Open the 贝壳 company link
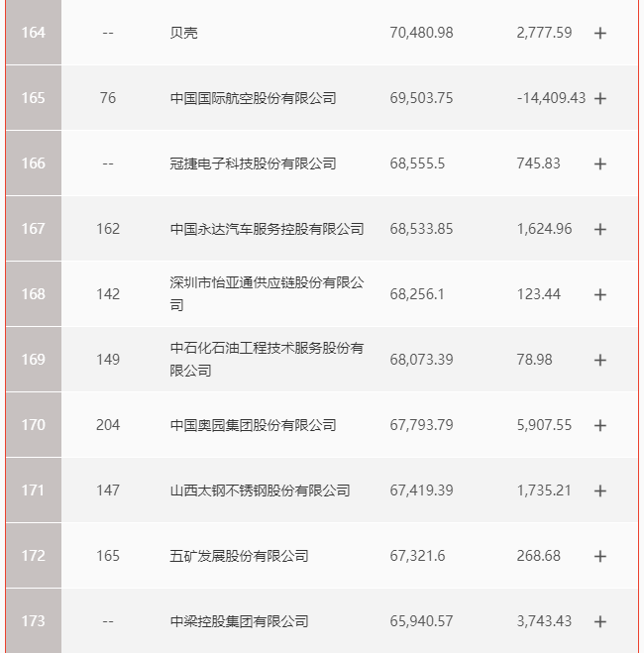The height and width of the screenshot is (653, 644). pos(184,33)
